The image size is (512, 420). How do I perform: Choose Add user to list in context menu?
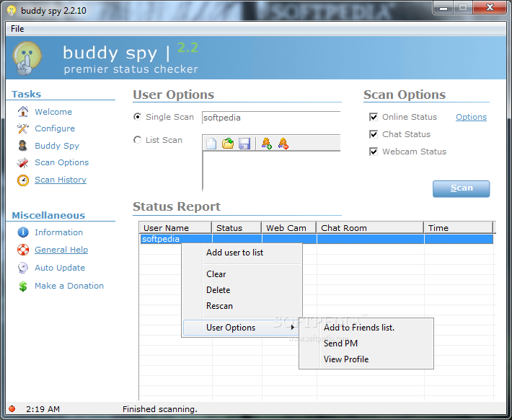click(x=242, y=253)
